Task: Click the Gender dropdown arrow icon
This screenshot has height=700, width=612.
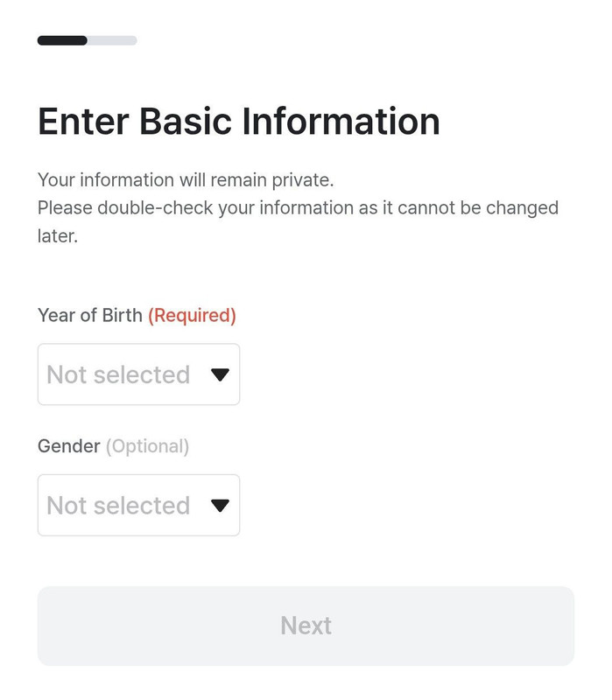Action: point(220,506)
